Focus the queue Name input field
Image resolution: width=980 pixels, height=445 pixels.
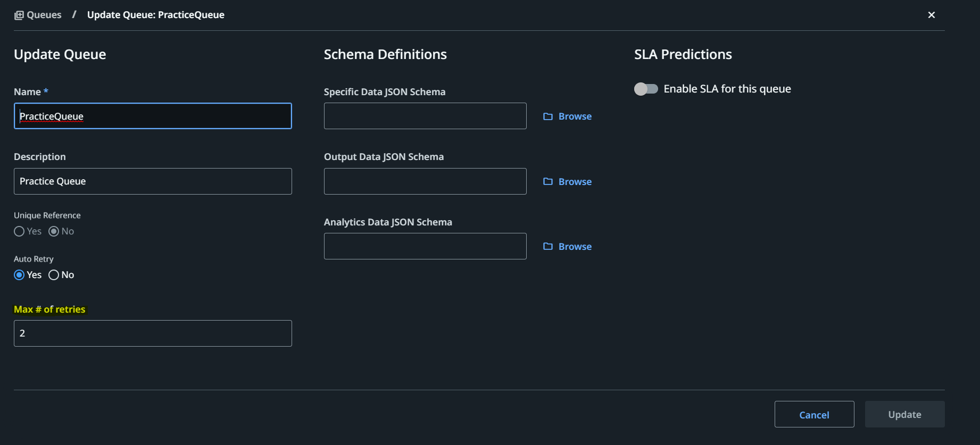point(153,116)
